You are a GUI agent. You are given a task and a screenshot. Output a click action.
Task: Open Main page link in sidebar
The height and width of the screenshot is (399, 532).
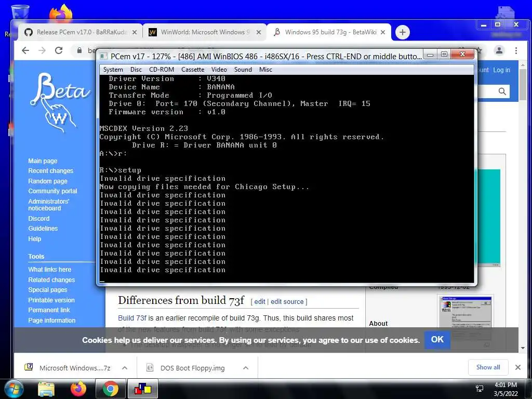(x=43, y=161)
